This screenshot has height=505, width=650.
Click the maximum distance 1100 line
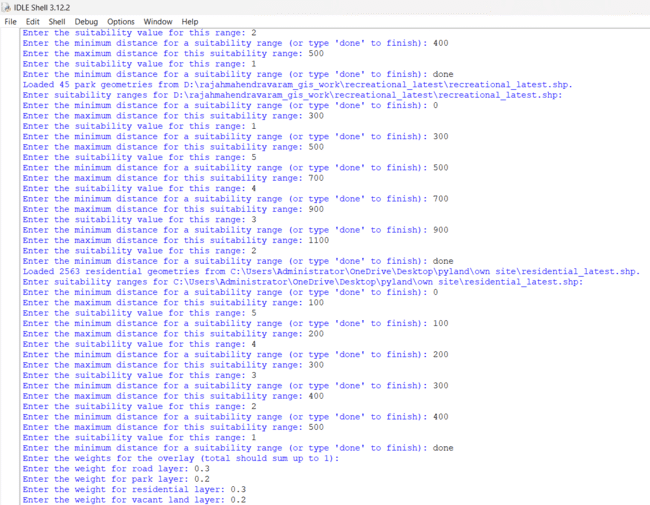click(175, 240)
